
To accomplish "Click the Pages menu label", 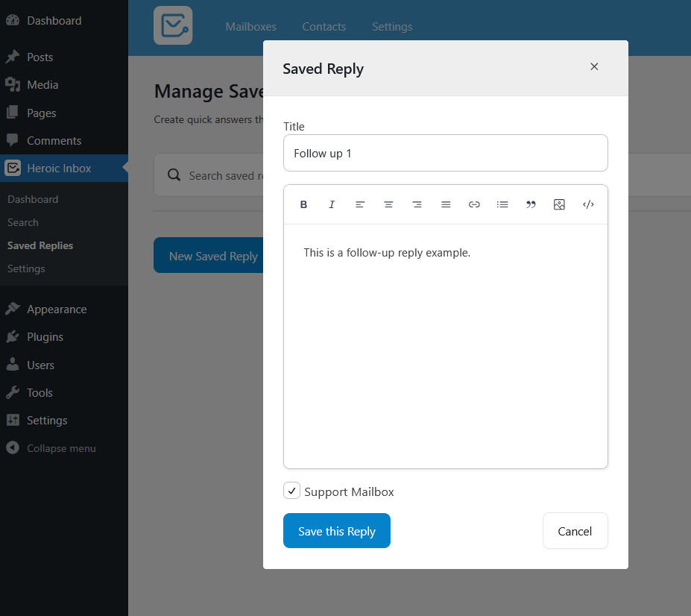I will pyautogui.click(x=42, y=113).
